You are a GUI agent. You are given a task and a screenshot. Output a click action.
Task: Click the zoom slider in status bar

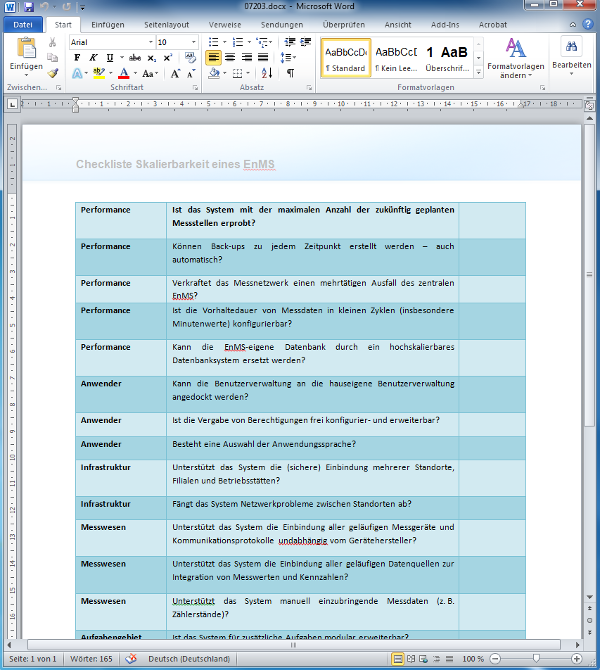click(x=537, y=660)
